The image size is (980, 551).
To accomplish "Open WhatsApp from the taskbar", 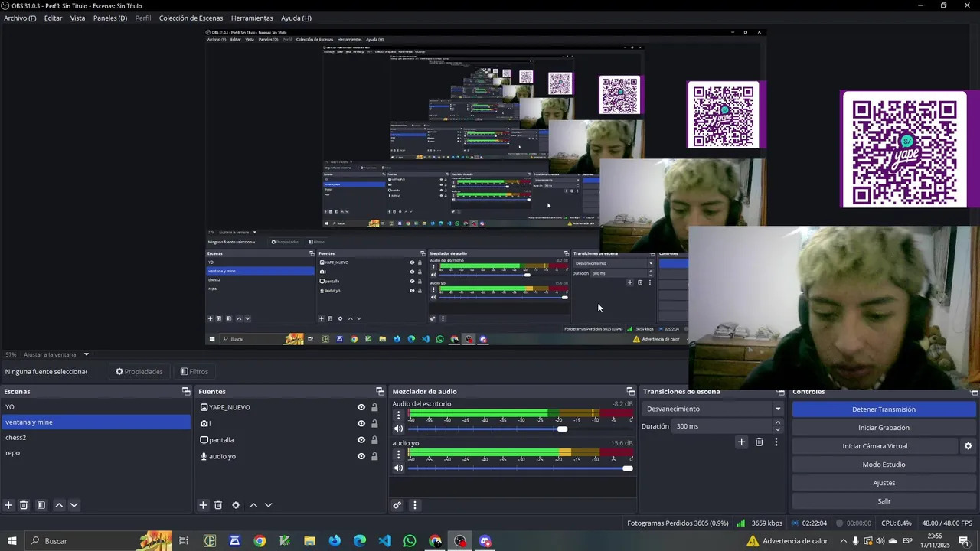I will 410,541.
